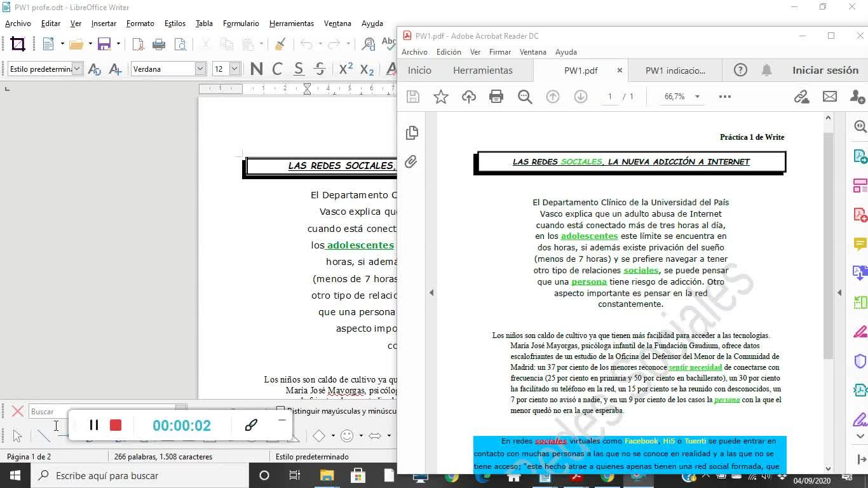Go to next page arrow in Acrobat
Screen dimensions: 868x488
pos(581,97)
